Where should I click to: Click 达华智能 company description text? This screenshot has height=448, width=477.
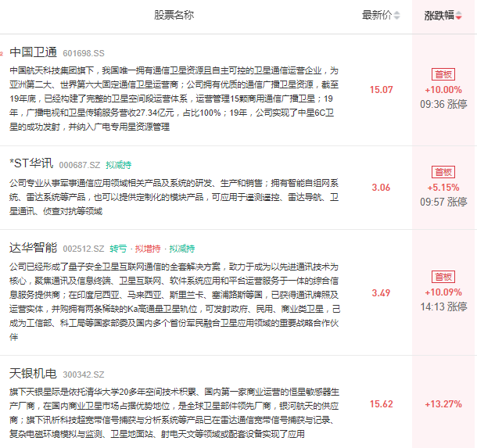174,302
